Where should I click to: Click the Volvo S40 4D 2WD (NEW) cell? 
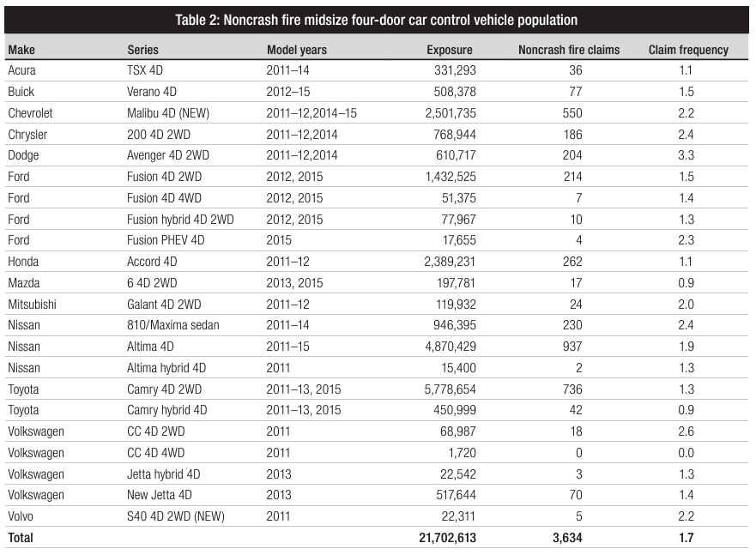click(x=176, y=516)
